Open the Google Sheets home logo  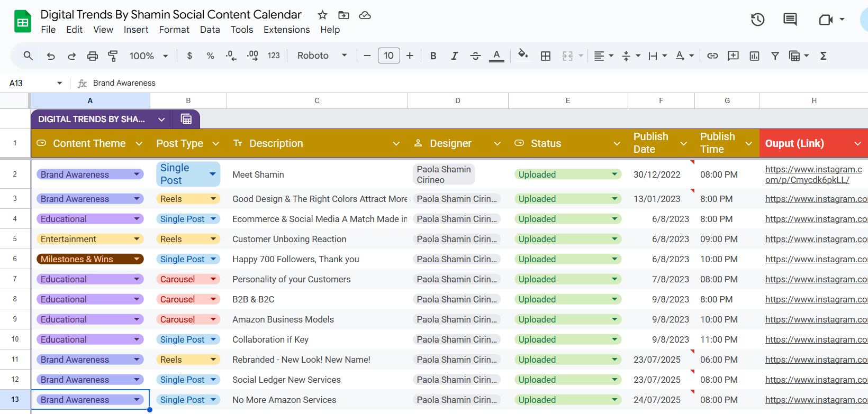pyautogui.click(x=22, y=22)
